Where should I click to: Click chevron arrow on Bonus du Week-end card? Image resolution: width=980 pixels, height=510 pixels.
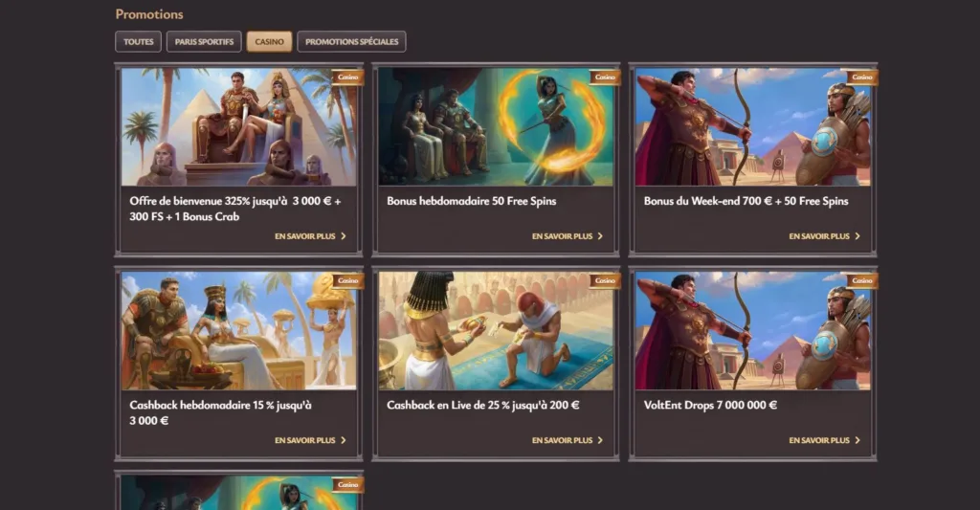857,236
